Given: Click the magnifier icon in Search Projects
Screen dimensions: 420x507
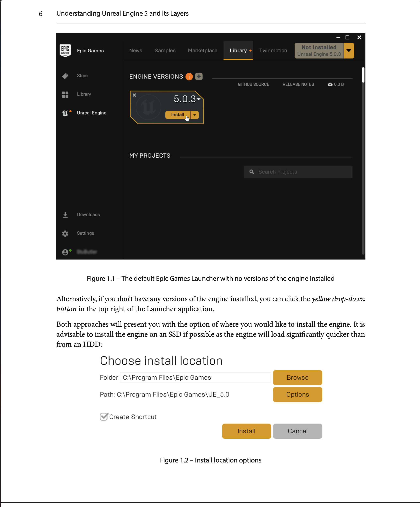Looking at the screenshot, I should pyautogui.click(x=252, y=172).
